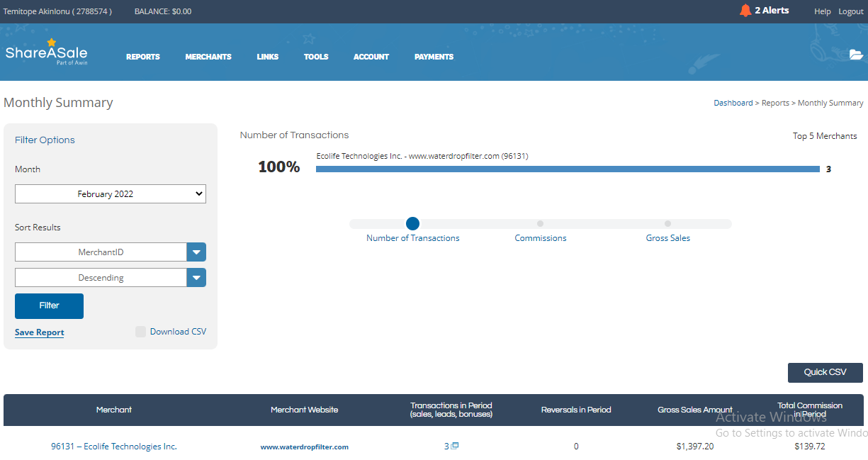Open the Reports menu
Viewport: 868px width, 460px height.
pos(143,57)
